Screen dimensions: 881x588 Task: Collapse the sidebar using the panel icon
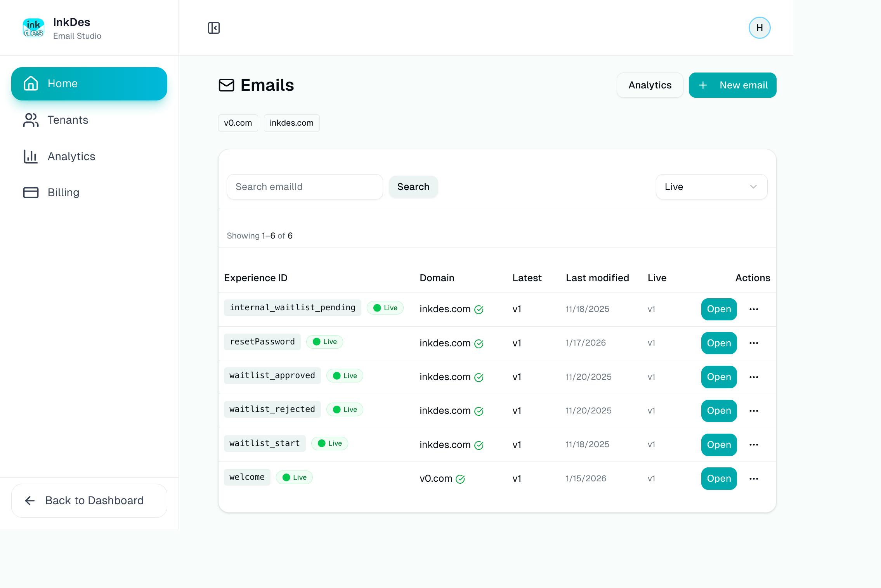(214, 28)
